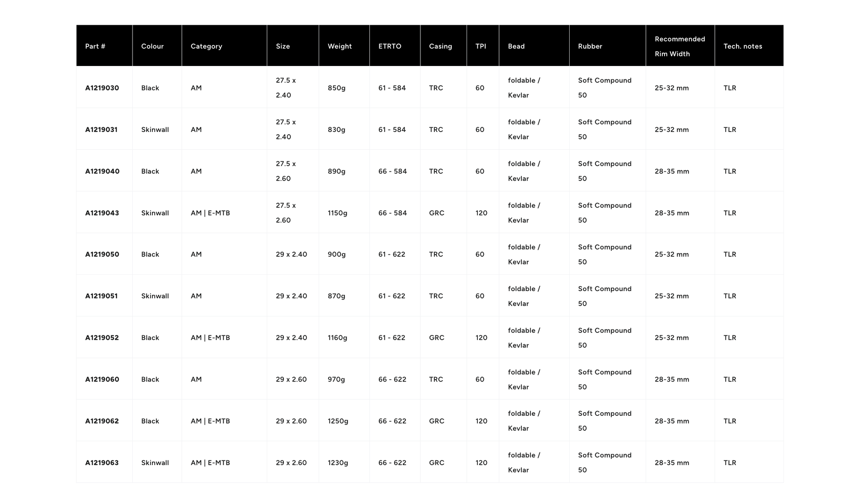Click part number A1219031

pos(101,130)
